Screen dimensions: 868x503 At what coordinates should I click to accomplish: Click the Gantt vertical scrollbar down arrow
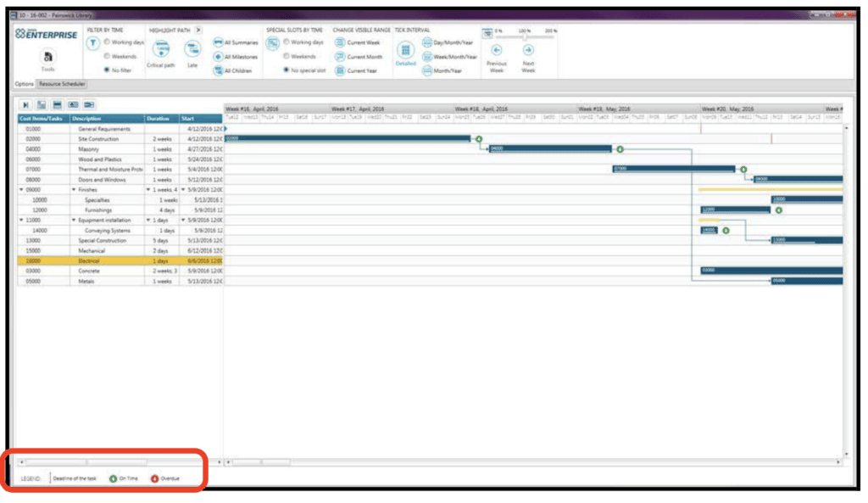tap(847, 455)
